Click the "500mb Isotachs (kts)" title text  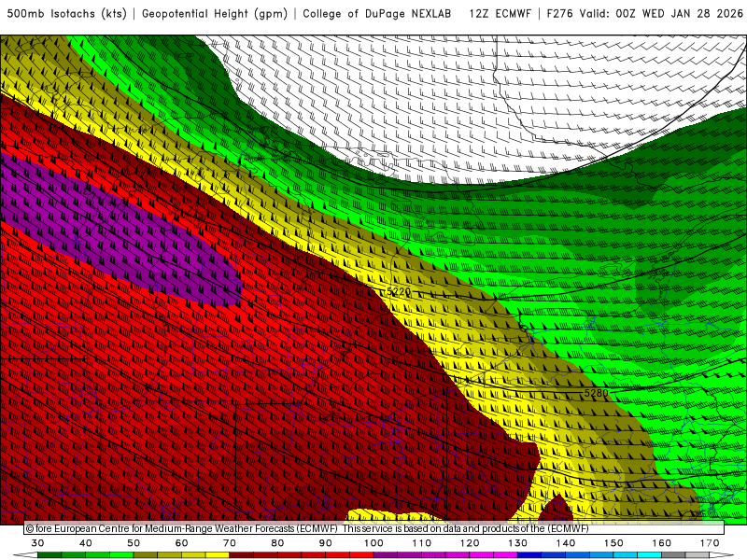pos(67,14)
